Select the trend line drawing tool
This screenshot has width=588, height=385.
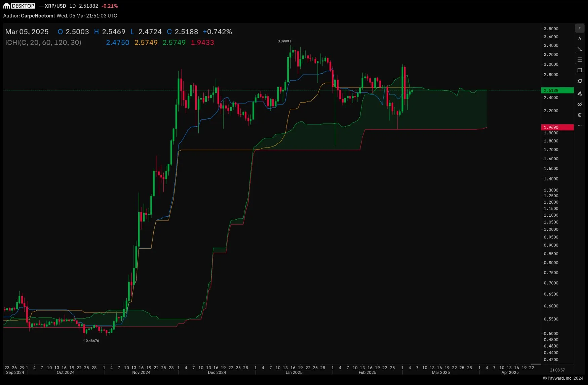coord(580,49)
